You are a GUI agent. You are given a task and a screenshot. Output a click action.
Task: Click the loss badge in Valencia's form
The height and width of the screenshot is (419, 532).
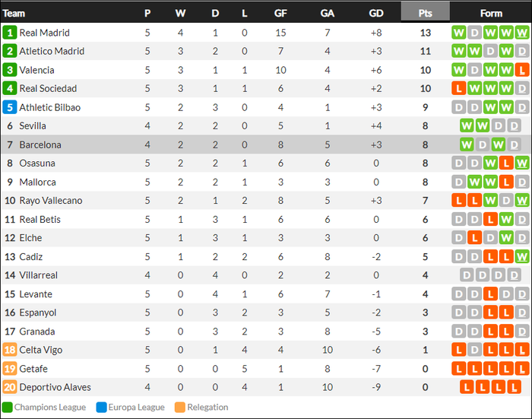click(x=521, y=70)
